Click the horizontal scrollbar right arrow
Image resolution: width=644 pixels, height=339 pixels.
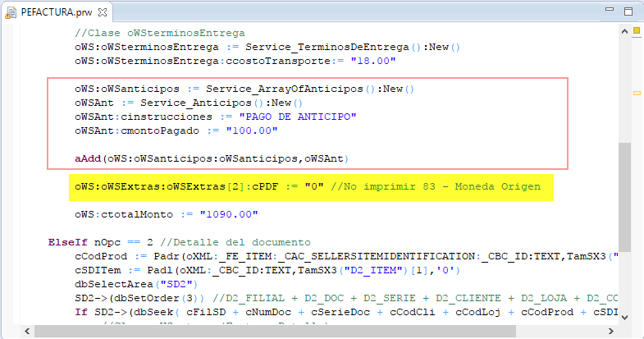611,331
